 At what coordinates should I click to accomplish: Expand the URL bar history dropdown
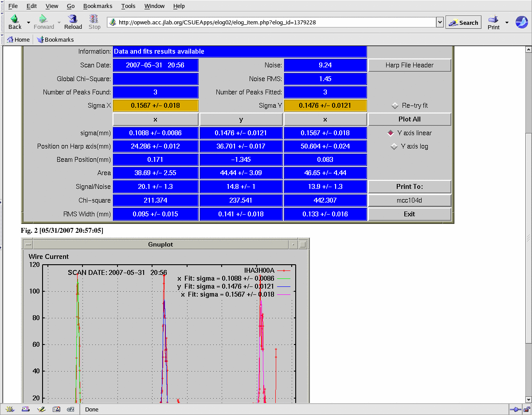(x=440, y=22)
